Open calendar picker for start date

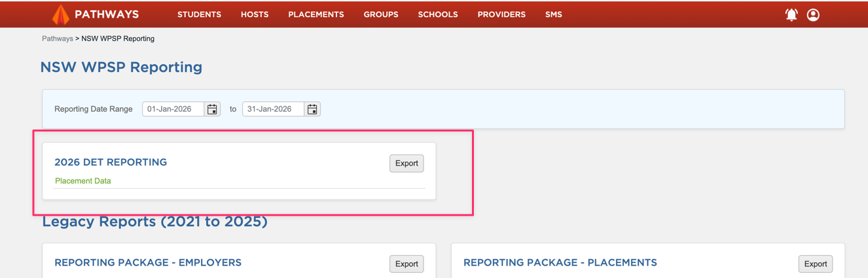pyautogui.click(x=212, y=109)
